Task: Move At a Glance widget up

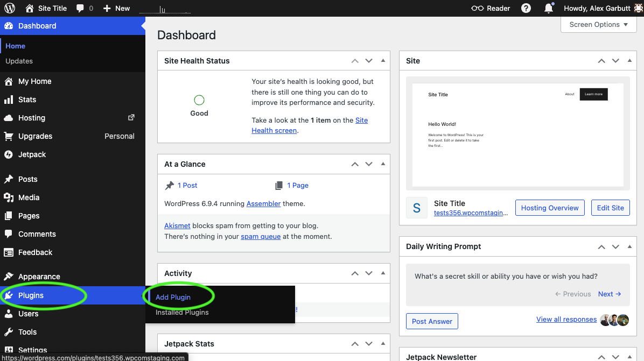Action: [x=355, y=164]
